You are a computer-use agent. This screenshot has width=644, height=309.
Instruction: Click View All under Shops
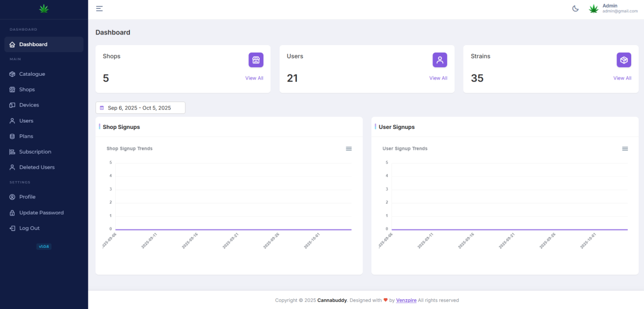(x=254, y=78)
